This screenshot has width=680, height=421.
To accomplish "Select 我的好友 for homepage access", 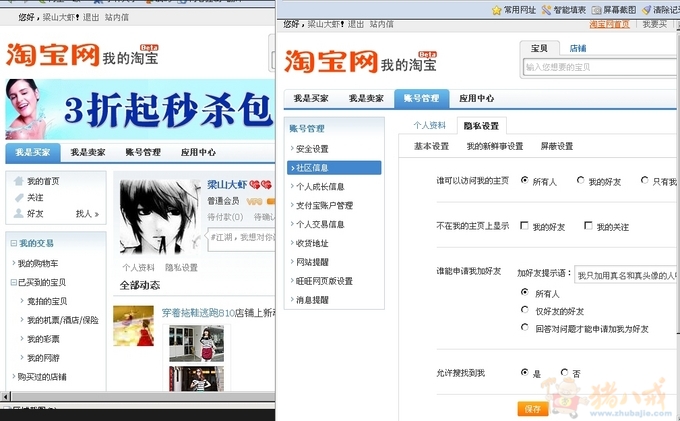I will click(x=580, y=180).
